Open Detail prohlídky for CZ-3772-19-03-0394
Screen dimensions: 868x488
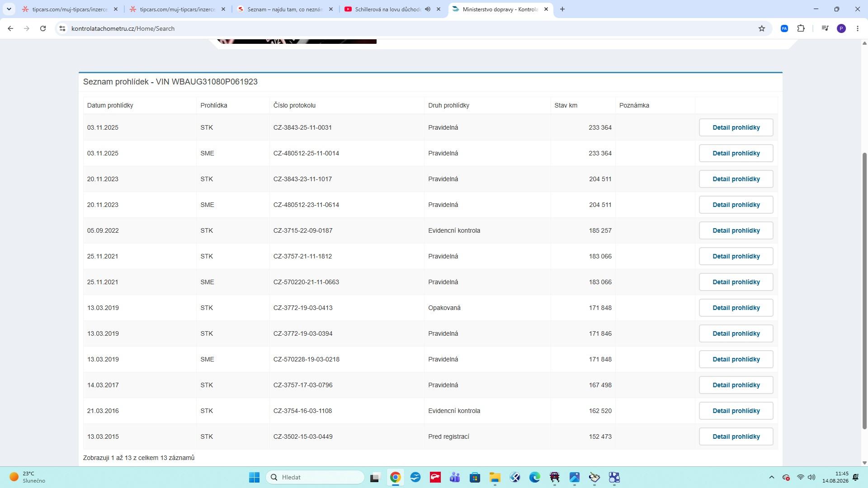[736, 333]
